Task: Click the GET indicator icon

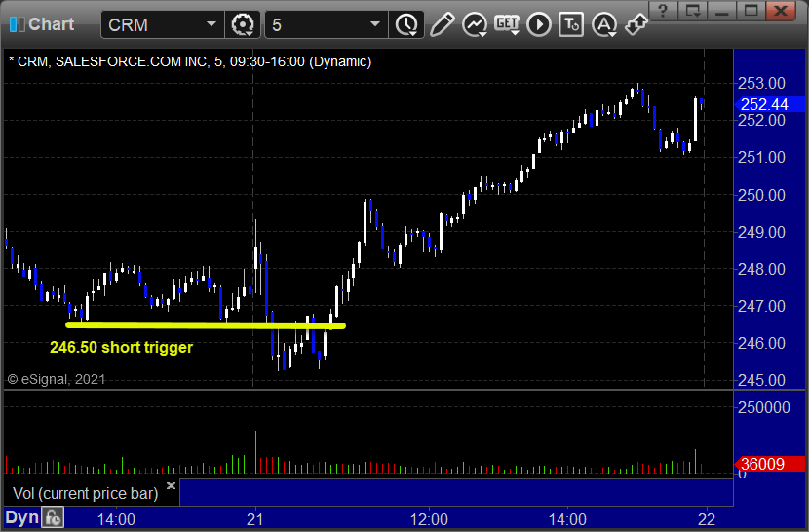Action: coord(507,24)
